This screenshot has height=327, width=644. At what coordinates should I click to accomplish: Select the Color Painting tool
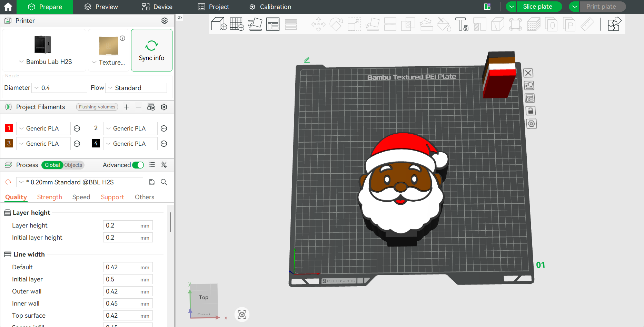click(x=444, y=24)
